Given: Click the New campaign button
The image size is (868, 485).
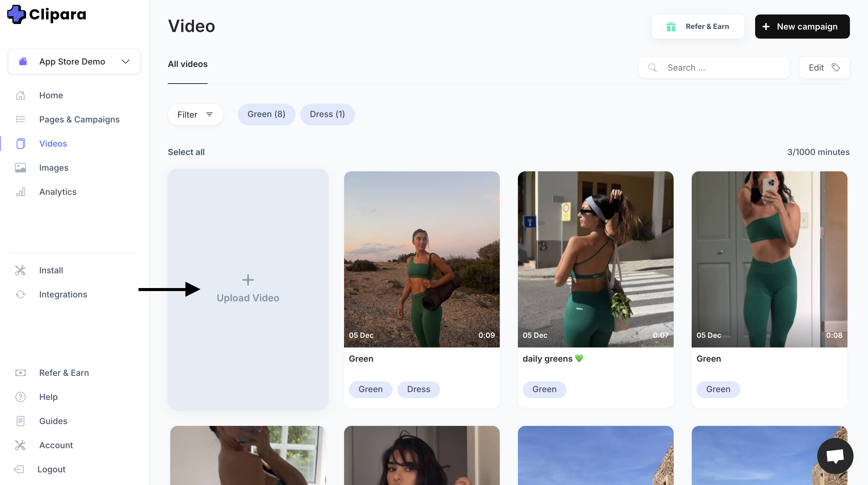Looking at the screenshot, I should point(802,27).
